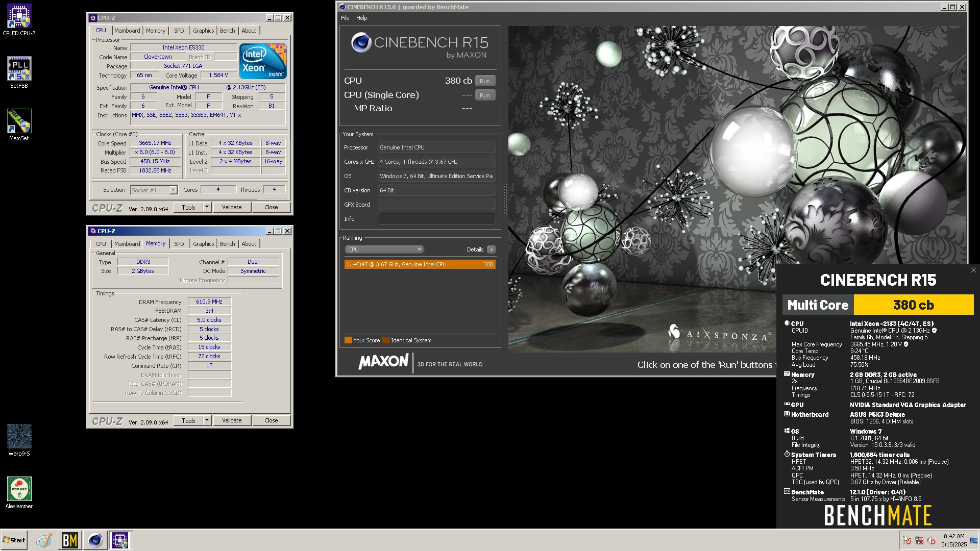Click the orange Your Score legend swatch
The width and height of the screenshot is (980, 551).
[x=348, y=340]
